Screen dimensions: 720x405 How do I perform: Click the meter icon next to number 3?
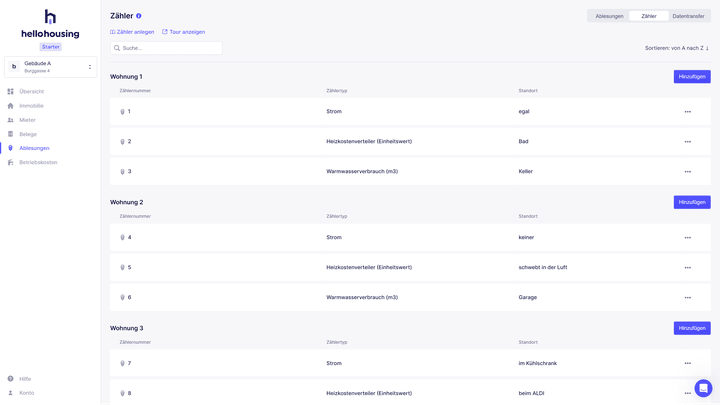122,172
